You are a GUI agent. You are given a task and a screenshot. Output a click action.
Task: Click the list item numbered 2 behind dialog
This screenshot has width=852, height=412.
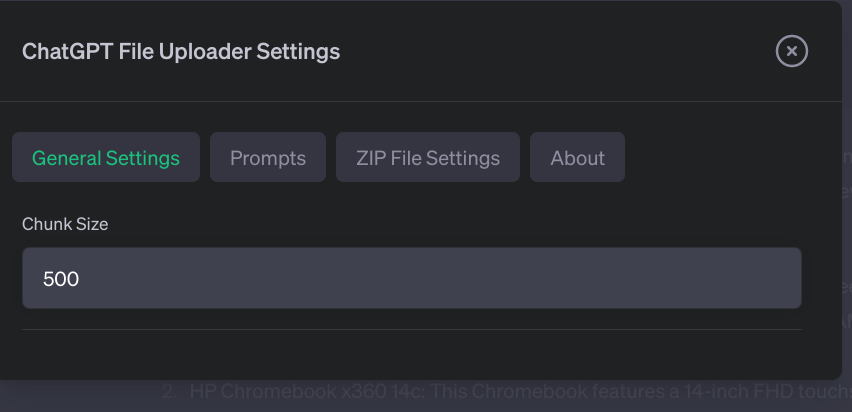pos(171,392)
